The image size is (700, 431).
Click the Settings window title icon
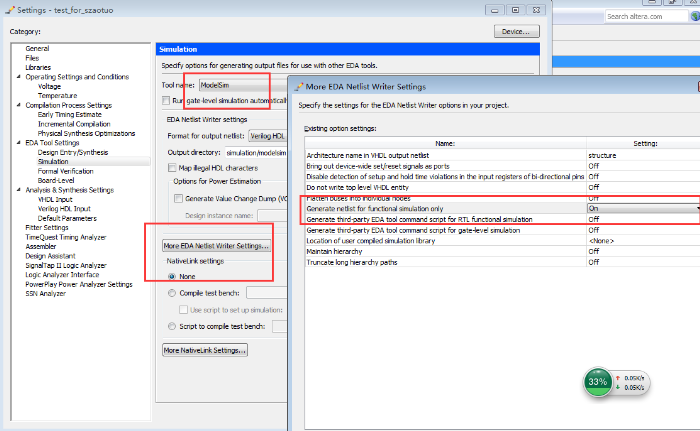tap(8, 9)
